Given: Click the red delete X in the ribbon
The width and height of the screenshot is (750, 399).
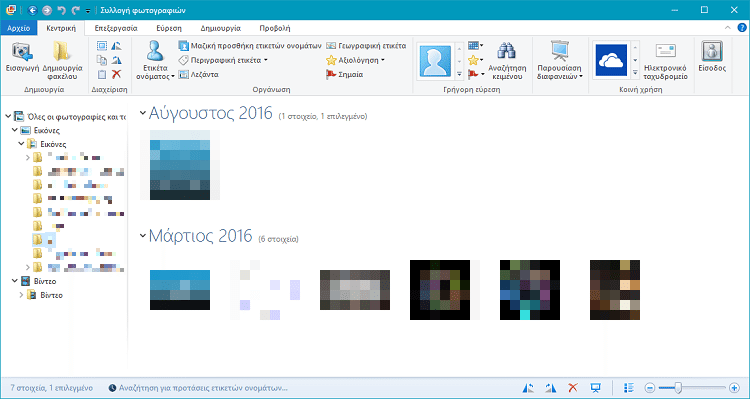Looking at the screenshot, I should point(116,75).
